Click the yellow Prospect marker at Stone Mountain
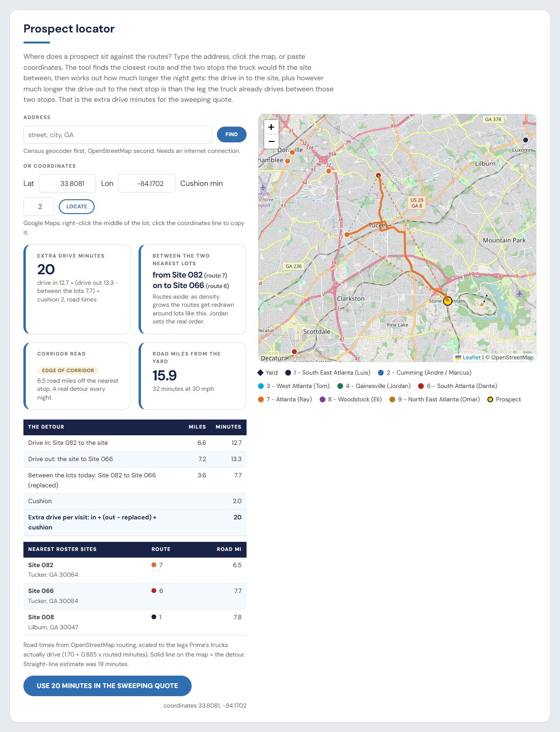Viewport: 560px width, 732px height. (448, 301)
